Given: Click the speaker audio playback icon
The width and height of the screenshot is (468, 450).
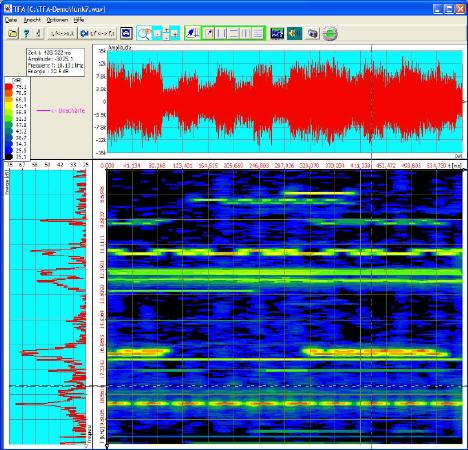Looking at the screenshot, I should (294, 33).
